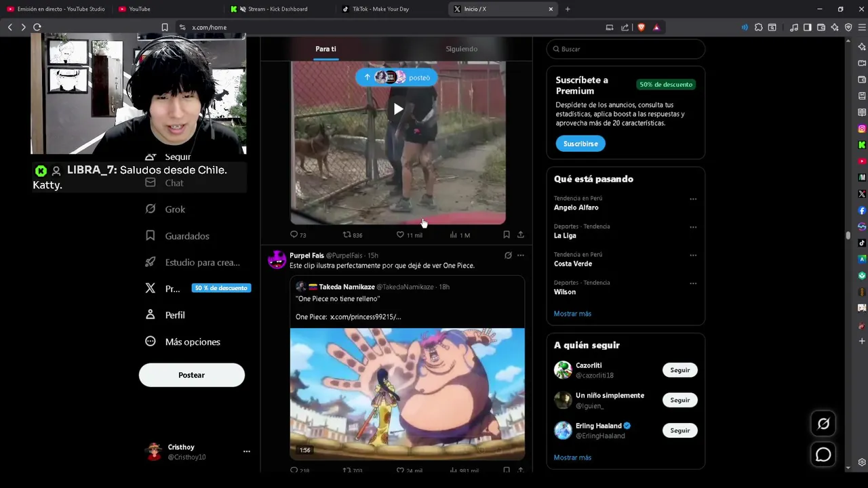Switch to the TikTok browser tab
Image resolution: width=868 pixels, height=488 pixels.
tap(392, 9)
